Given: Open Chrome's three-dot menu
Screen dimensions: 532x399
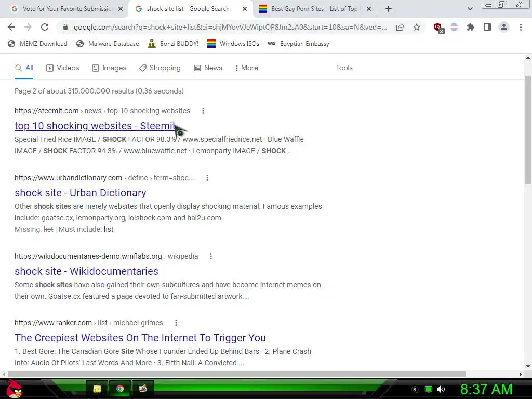Looking at the screenshot, I should [x=521, y=27].
